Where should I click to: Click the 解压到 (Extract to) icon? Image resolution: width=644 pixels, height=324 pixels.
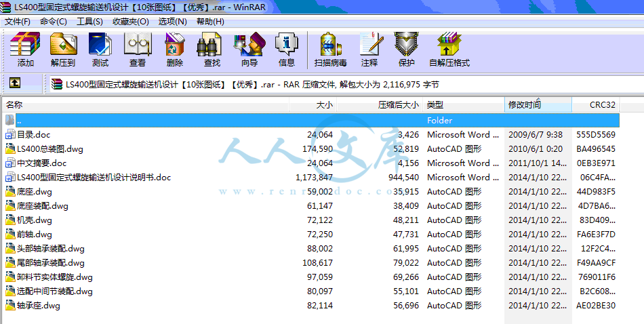pos(63,44)
